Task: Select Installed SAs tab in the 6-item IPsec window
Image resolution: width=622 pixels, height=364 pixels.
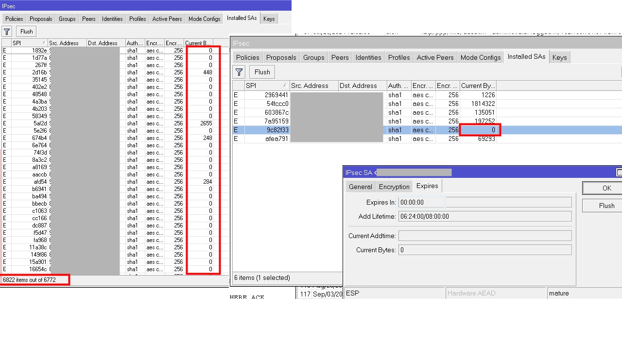Action: tap(526, 57)
